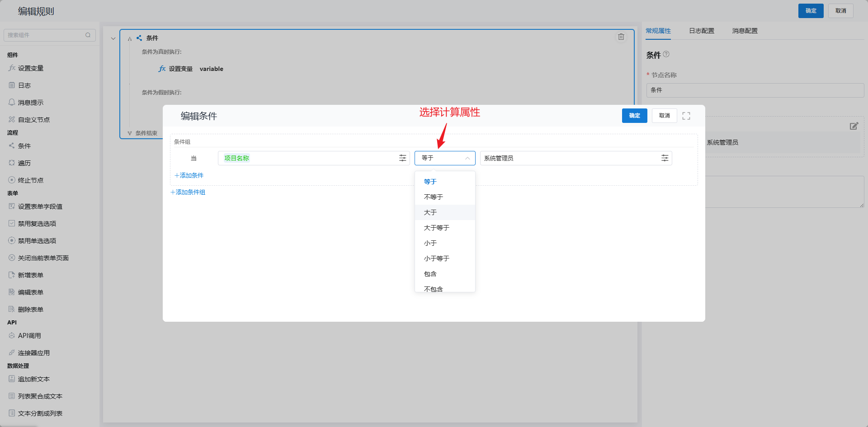
Task: Open settings icon in 系统管理员 value field
Action: (x=665, y=158)
